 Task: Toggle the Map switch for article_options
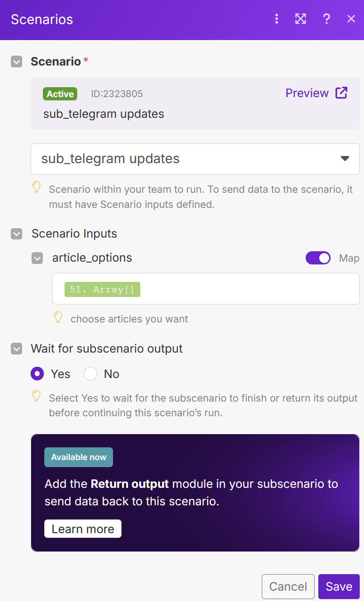point(318,258)
